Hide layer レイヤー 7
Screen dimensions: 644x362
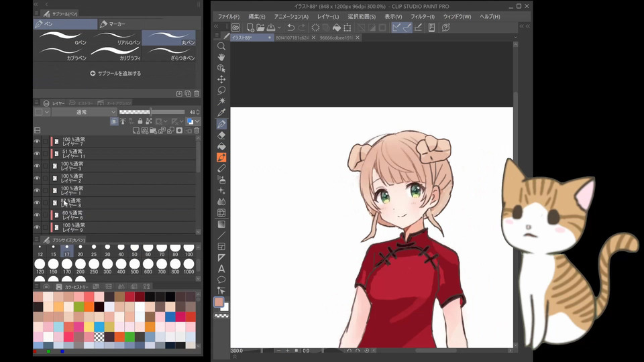tap(37, 141)
